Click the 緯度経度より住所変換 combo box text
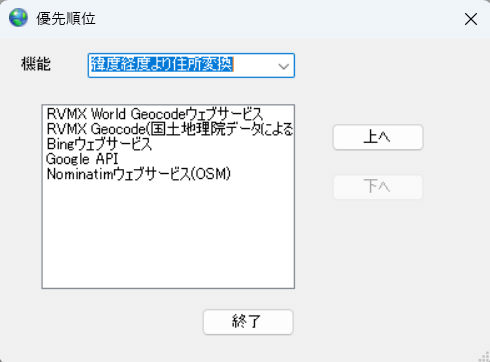Screen dimensions: 490x362 [x=162, y=64]
